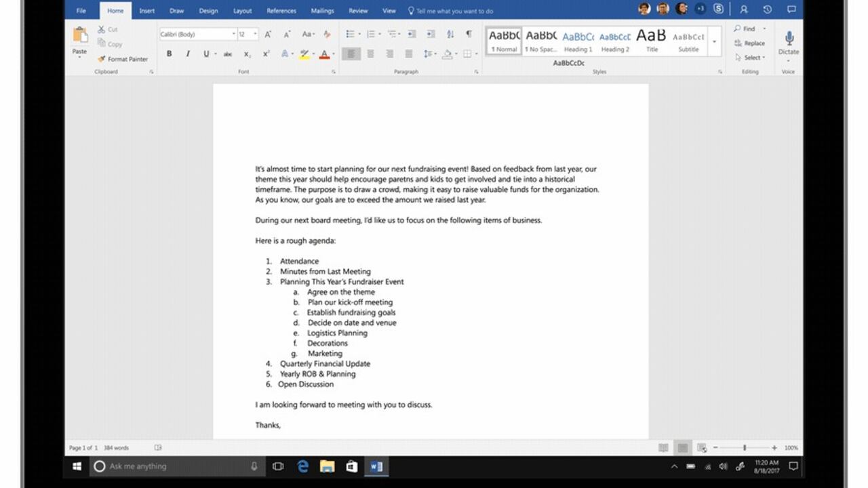Open the Select dropdown in Editing group
The height and width of the screenshot is (488, 868).
pos(751,58)
